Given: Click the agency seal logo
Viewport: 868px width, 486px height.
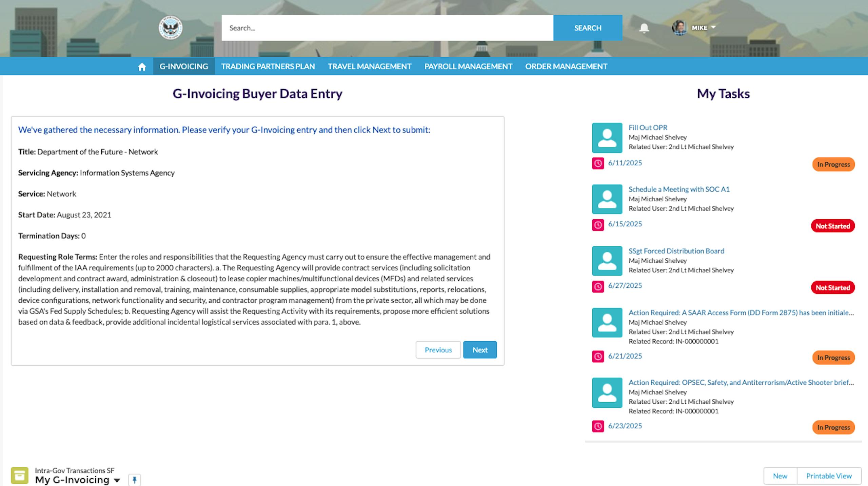Looking at the screenshot, I should (171, 28).
